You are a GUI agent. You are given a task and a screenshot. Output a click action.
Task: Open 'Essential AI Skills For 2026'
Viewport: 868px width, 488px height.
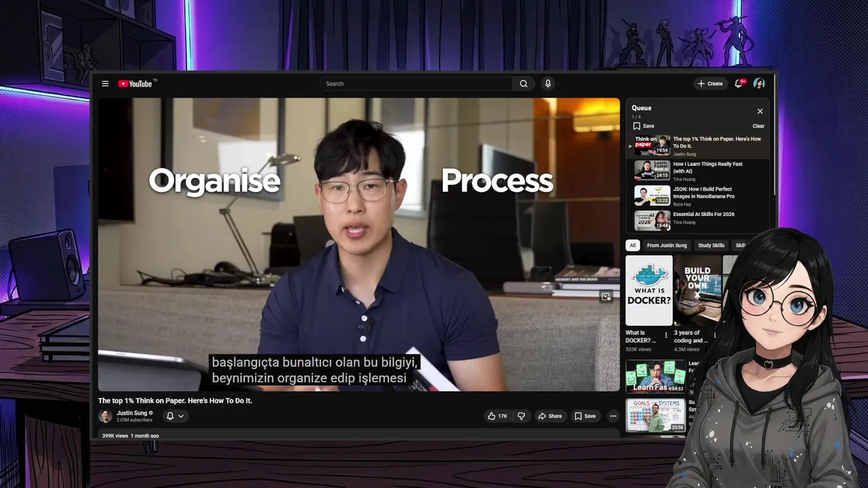[703, 214]
